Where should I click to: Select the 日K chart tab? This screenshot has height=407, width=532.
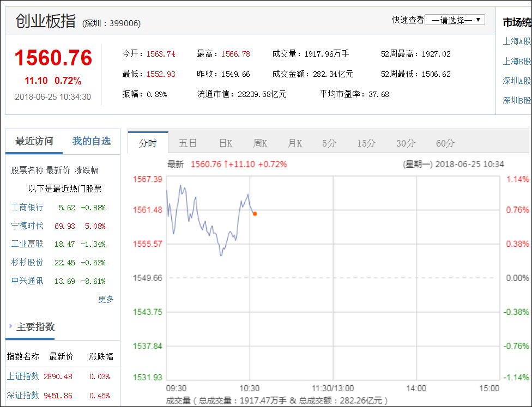point(225,143)
